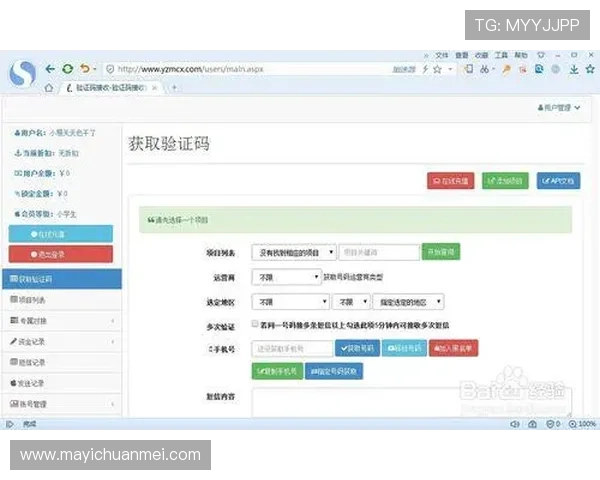Open zoom level 100% in status bar
This screenshot has height=480, width=600.
click(x=582, y=424)
